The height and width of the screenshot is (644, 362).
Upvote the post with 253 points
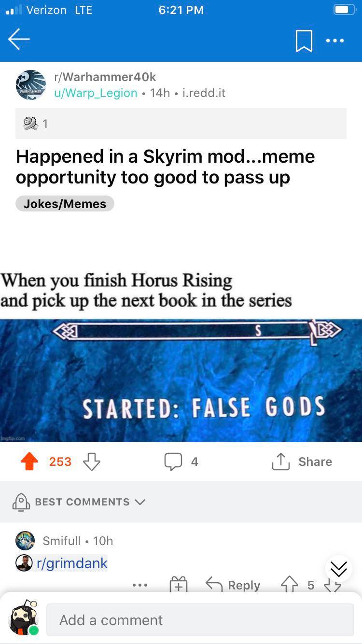pos(29,462)
